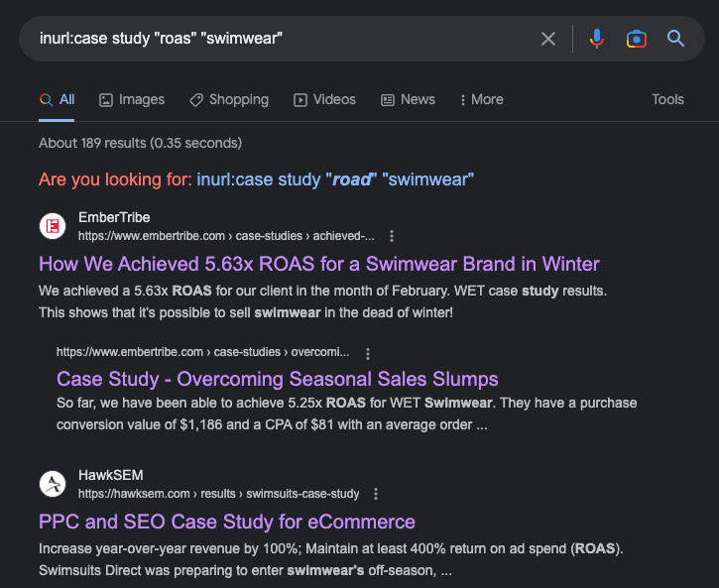Click 'About 189 results' stats text
This screenshot has width=719, height=588.
tap(140, 143)
